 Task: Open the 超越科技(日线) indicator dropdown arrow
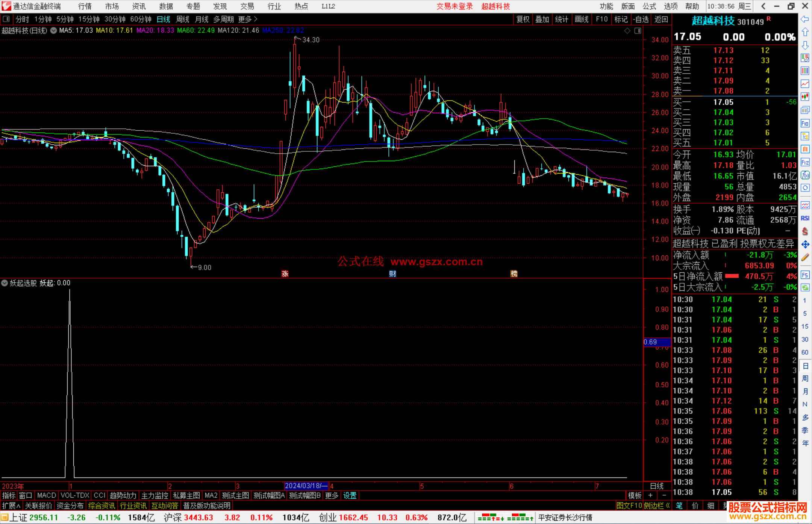(54, 30)
